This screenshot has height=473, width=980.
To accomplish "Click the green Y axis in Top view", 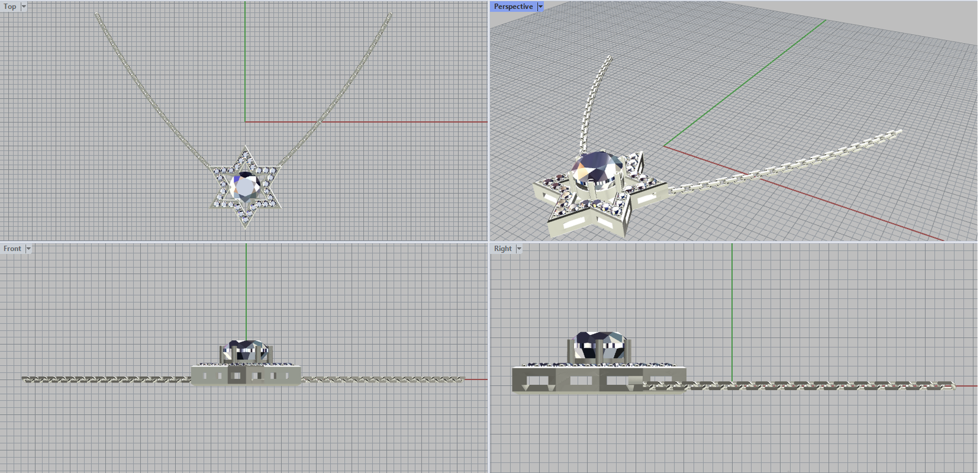I will pyautogui.click(x=245, y=61).
